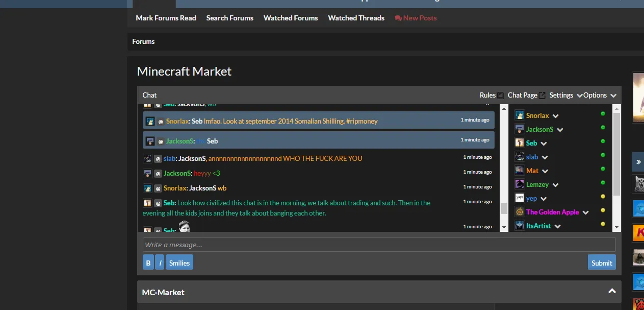This screenshot has width=644, height=310.
Task: Open Search Forums
Action: pyautogui.click(x=229, y=18)
